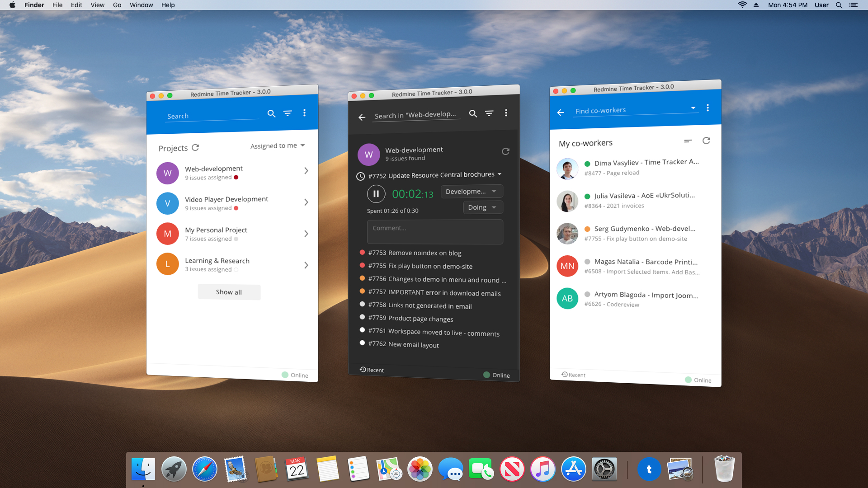Pause the running timer
Screen dimensions: 868x488
click(376, 194)
